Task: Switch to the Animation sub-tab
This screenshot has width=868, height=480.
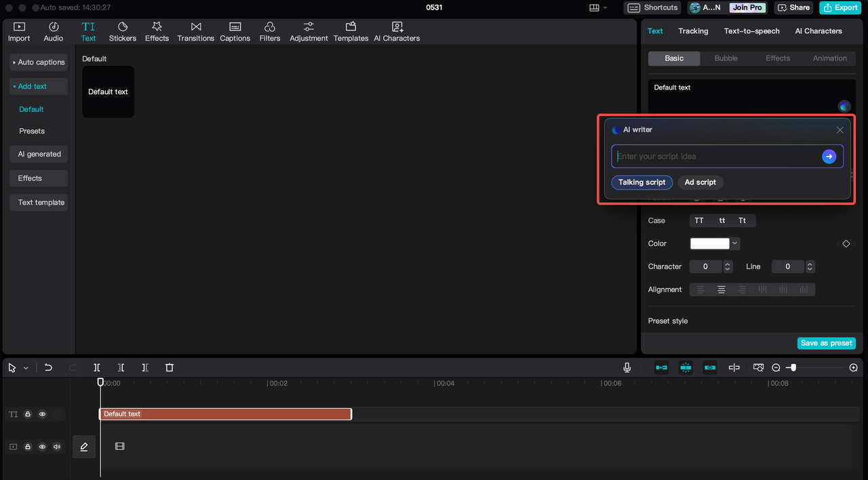Action: click(x=830, y=58)
